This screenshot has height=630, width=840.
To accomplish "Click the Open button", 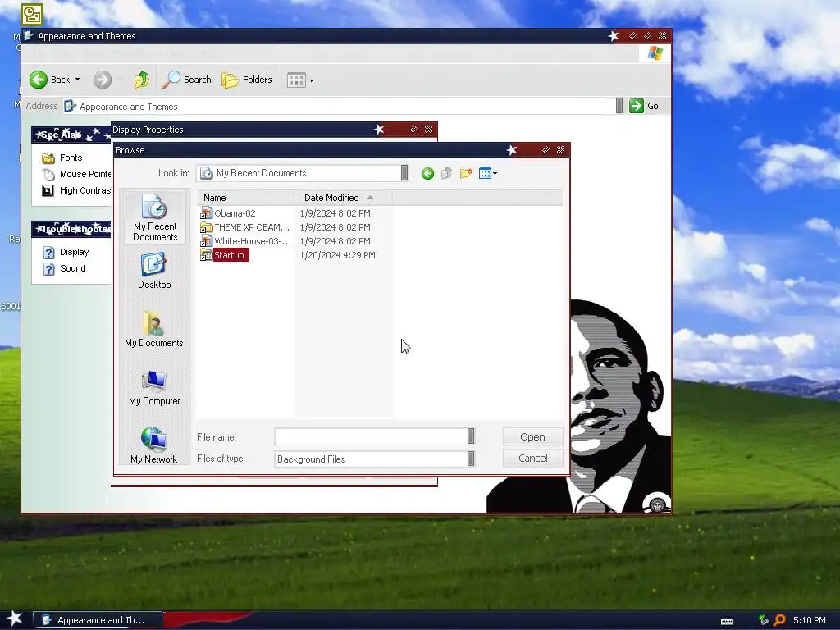I will click(x=532, y=436).
